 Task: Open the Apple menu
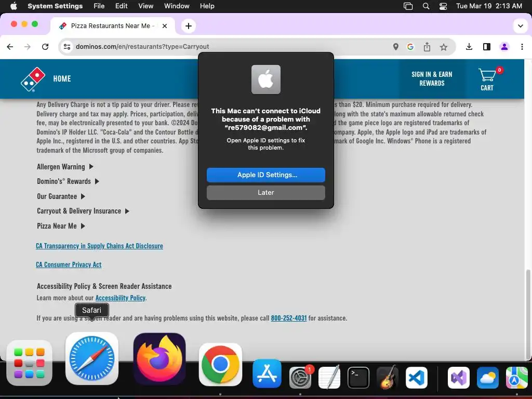tap(14, 6)
